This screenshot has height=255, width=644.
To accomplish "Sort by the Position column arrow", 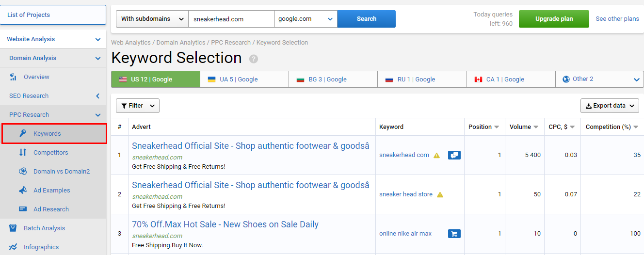I will click(497, 127).
